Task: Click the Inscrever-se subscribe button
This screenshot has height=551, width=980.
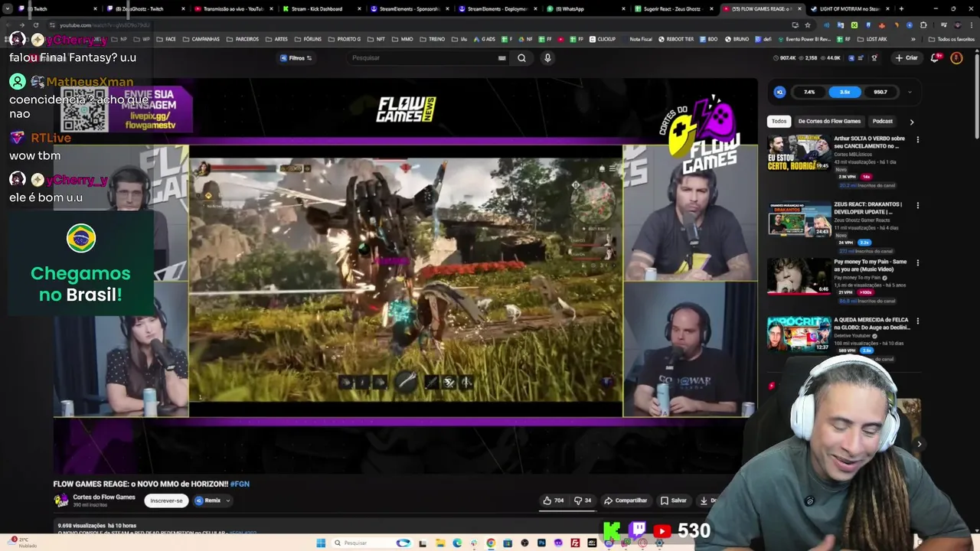Action: pyautogui.click(x=166, y=500)
